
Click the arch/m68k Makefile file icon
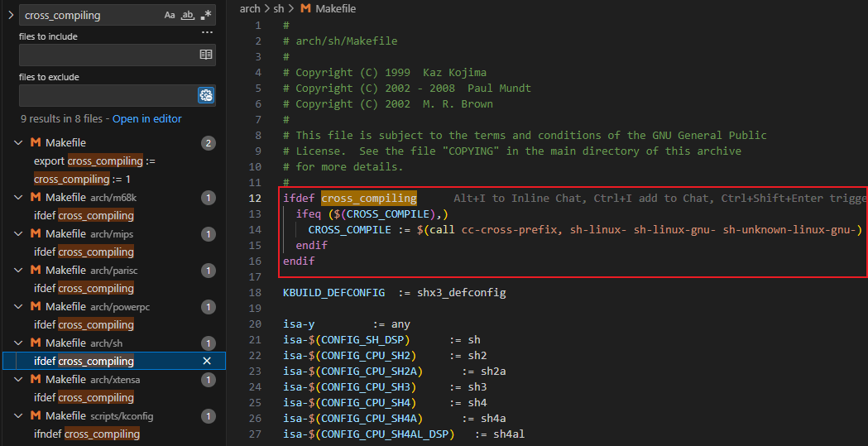pyautogui.click(x=36, y=197)
